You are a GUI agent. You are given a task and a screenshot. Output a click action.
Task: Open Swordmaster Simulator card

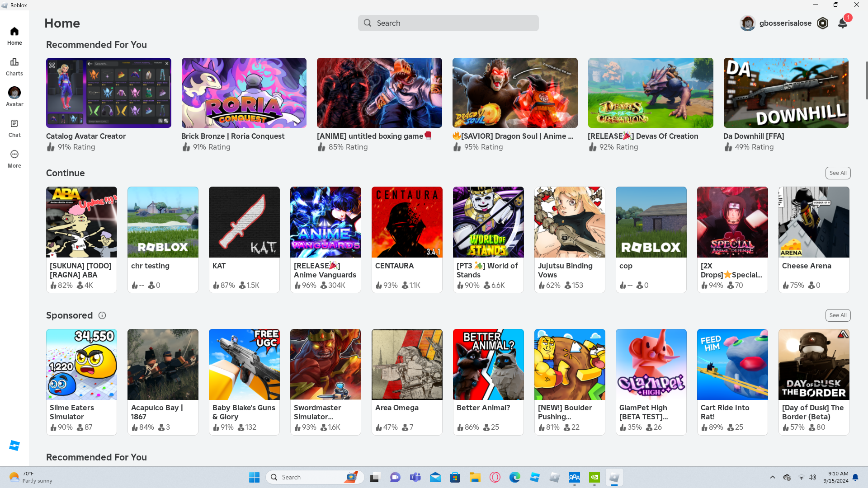pos(325,382)
